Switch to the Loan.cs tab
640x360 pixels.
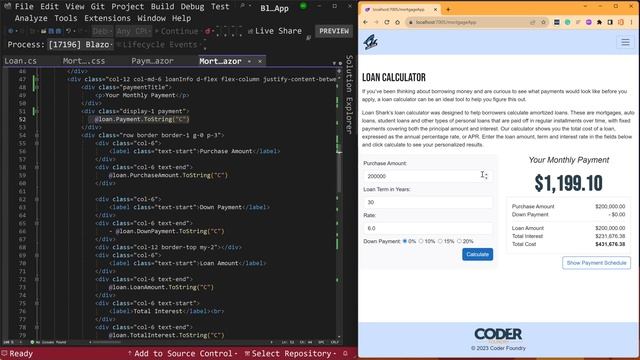(x=20, y=61)
